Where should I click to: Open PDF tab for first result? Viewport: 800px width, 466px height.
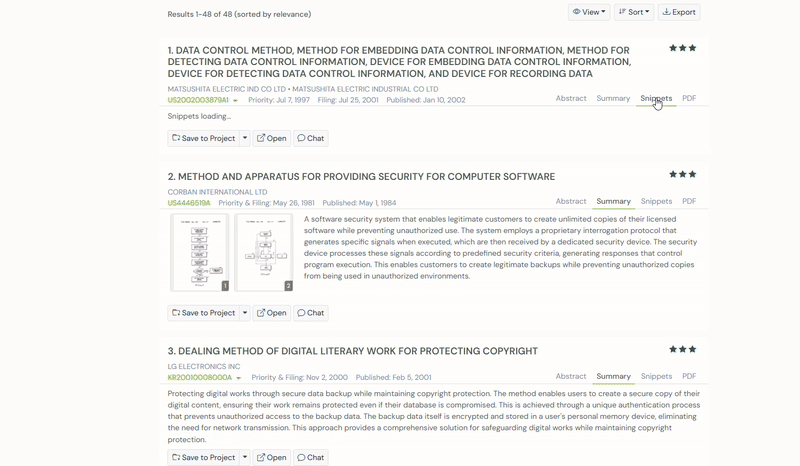coord(689,99)
